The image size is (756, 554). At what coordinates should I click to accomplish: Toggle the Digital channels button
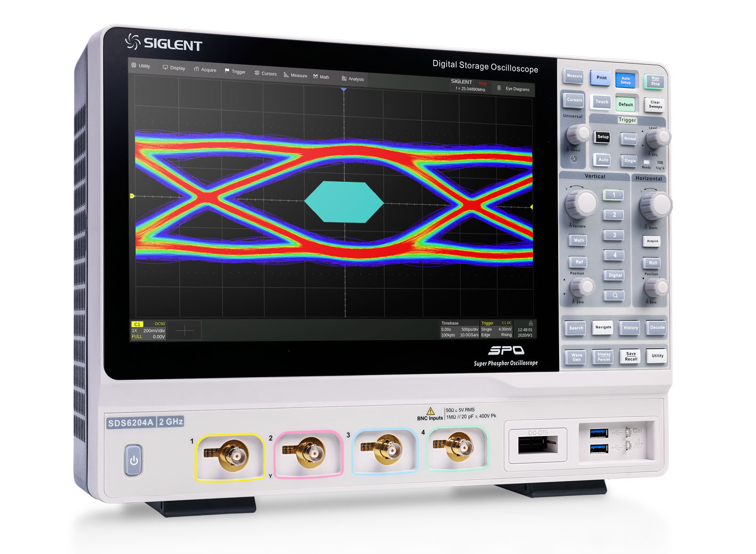coord(615,275)
